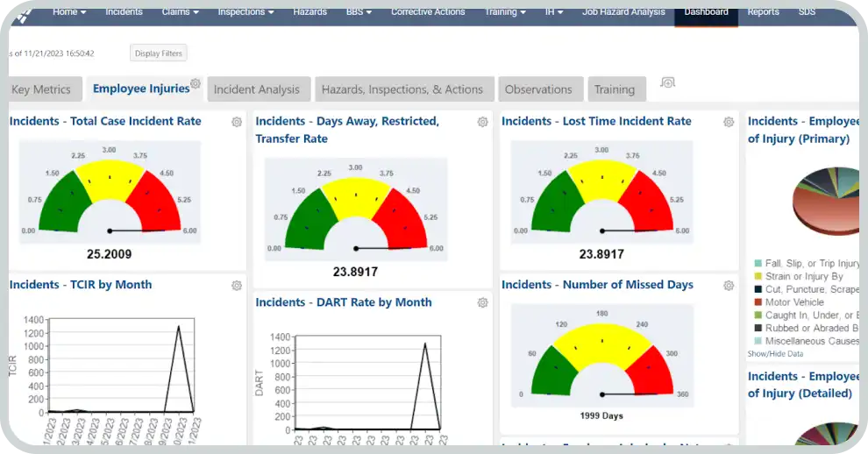This screenshot has width=868, height=454.
Task: Switch to the Incident Analysis tab
Action: (x=256, y=89)
